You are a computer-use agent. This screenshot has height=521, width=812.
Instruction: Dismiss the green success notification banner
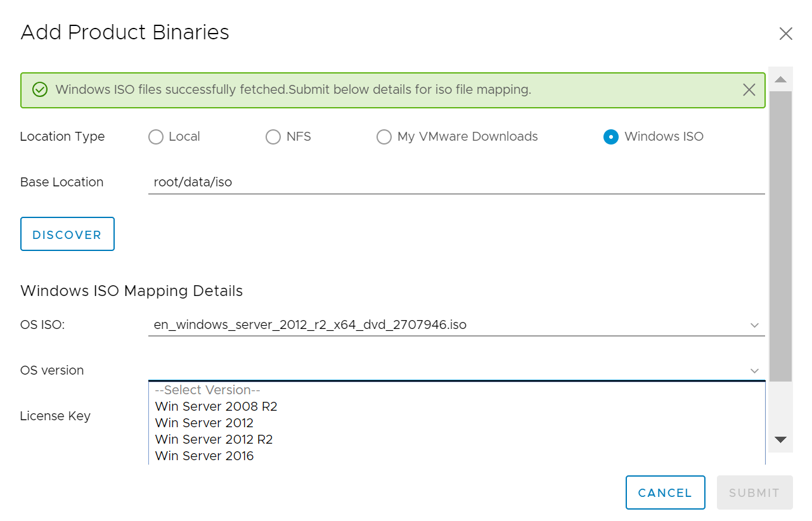point(749,90)
